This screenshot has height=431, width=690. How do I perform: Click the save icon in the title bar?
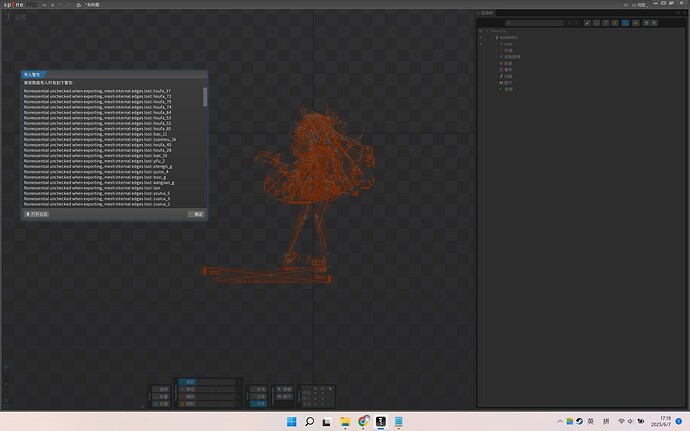click(x=52, y=5)
